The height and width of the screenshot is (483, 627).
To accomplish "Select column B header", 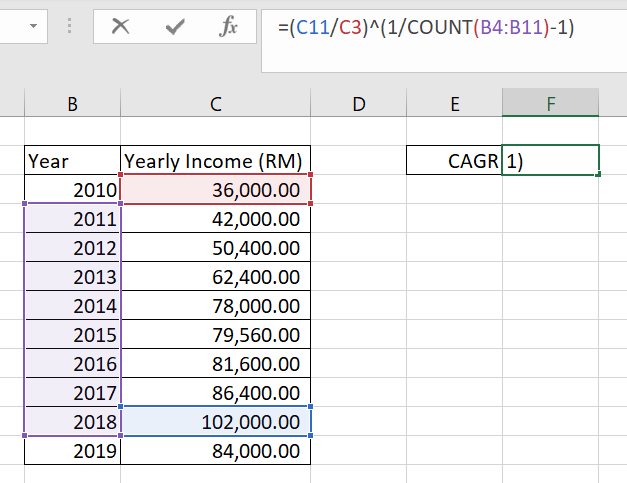I will point(72,104).
